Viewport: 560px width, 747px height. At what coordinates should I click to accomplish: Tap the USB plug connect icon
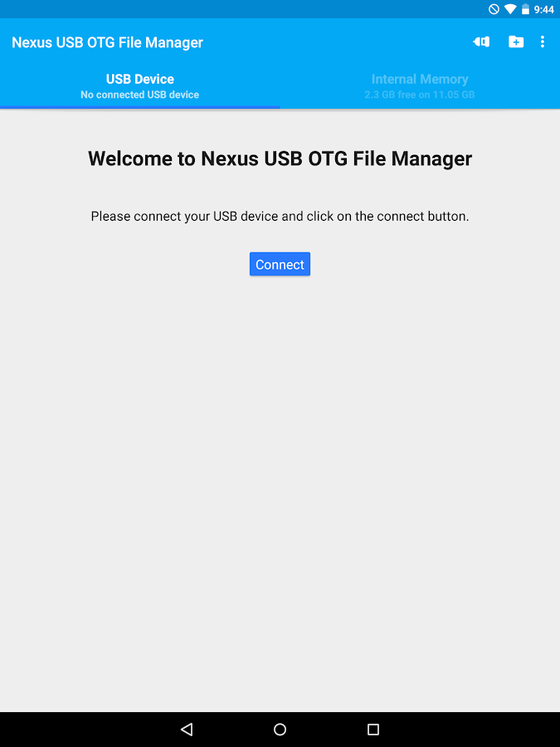click(x=481, y=42)
